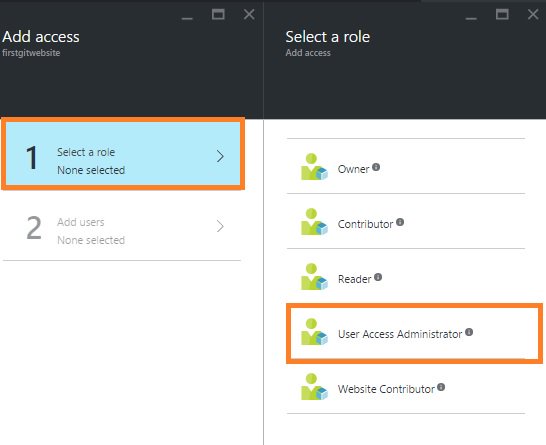Image resolution: width=546 pixels, height=445 pixels.
Task: Choose the User Access Administrator label
Action: click(x=400, y=334)
